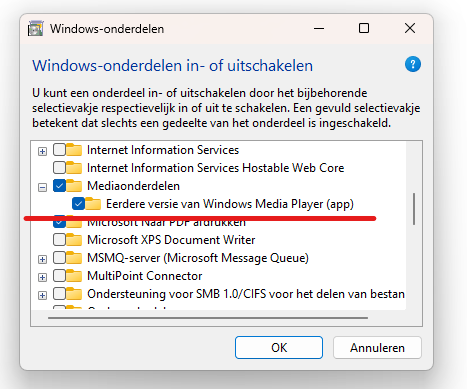Click the OK button
The image size is (467, 389).
(279, 348)
